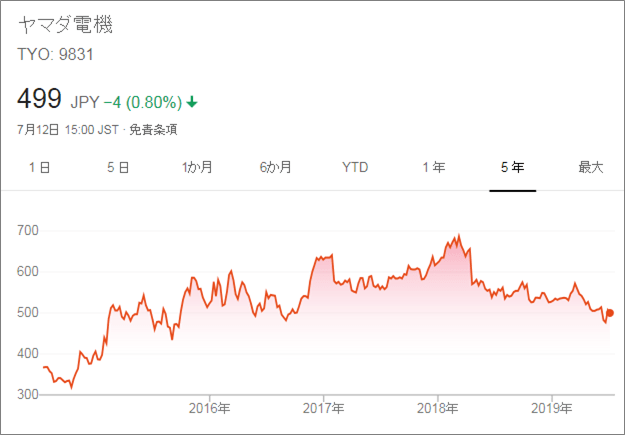Switch to the 6か月 range tab
Image resolution: width=625 pixels, height=435 pixels.
pos(275,167)
